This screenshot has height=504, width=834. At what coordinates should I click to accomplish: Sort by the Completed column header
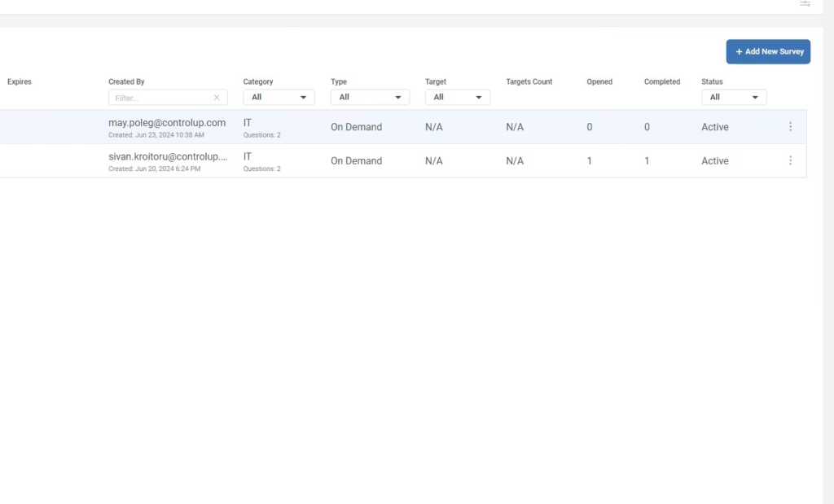[661, 82]
